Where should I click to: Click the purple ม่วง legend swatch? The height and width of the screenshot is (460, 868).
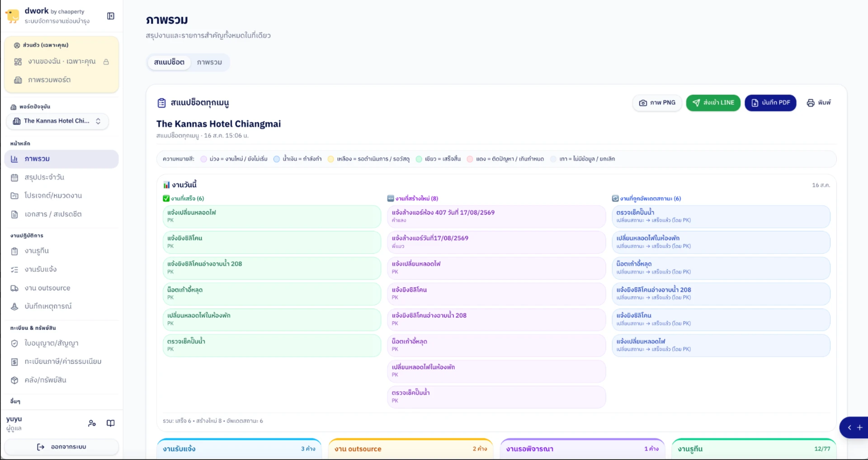[203, 159]
